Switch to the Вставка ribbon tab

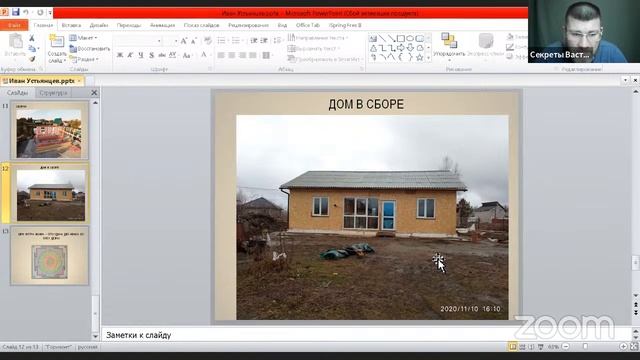click(71, 25)
